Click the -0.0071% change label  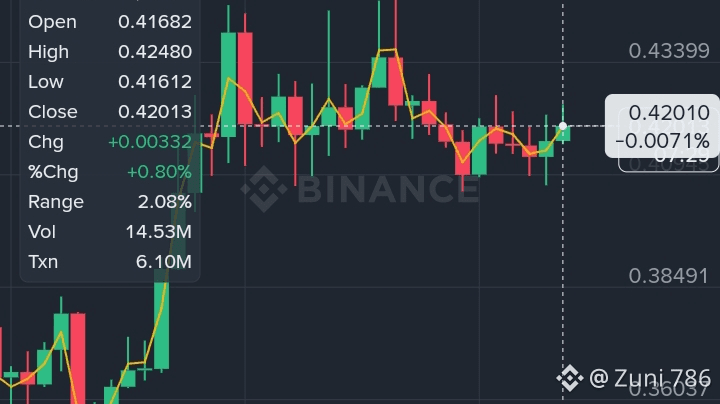pos(662,141)
